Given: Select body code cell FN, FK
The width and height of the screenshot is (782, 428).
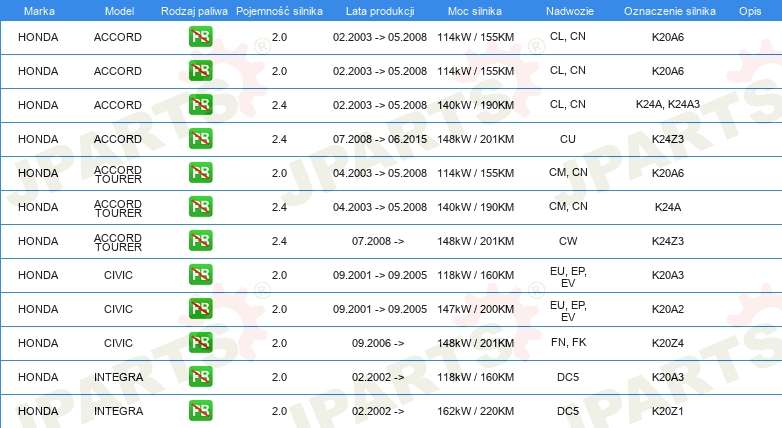Looking at the screenshot, I should 569,342.
